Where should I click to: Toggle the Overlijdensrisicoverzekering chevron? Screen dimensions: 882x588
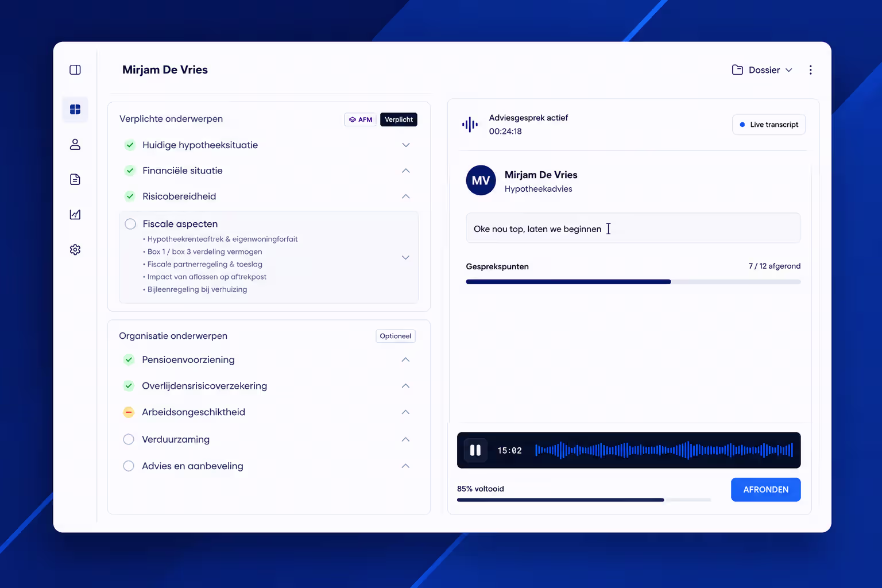406,386
